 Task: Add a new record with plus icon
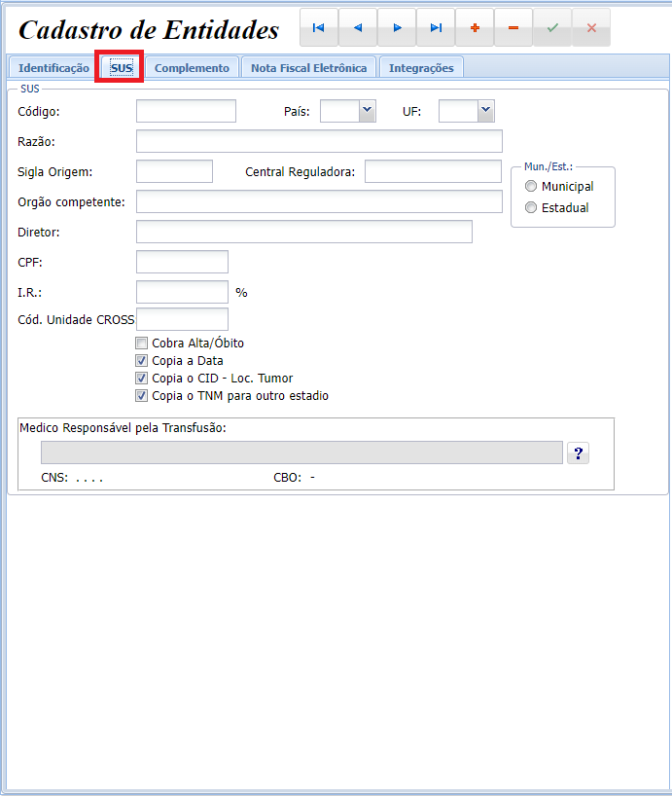475,28
